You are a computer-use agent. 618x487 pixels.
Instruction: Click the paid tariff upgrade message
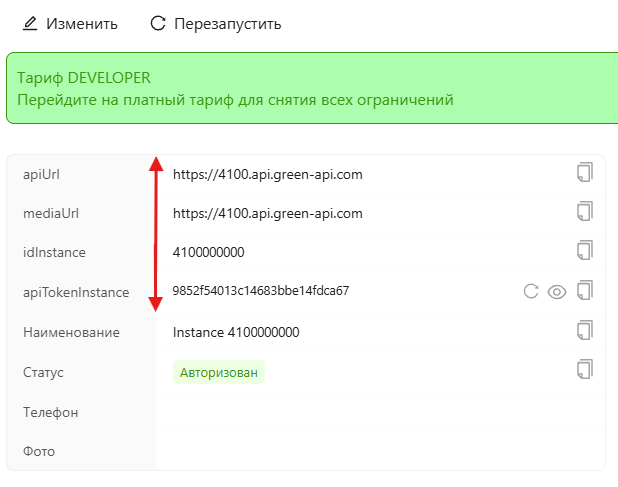236,100
